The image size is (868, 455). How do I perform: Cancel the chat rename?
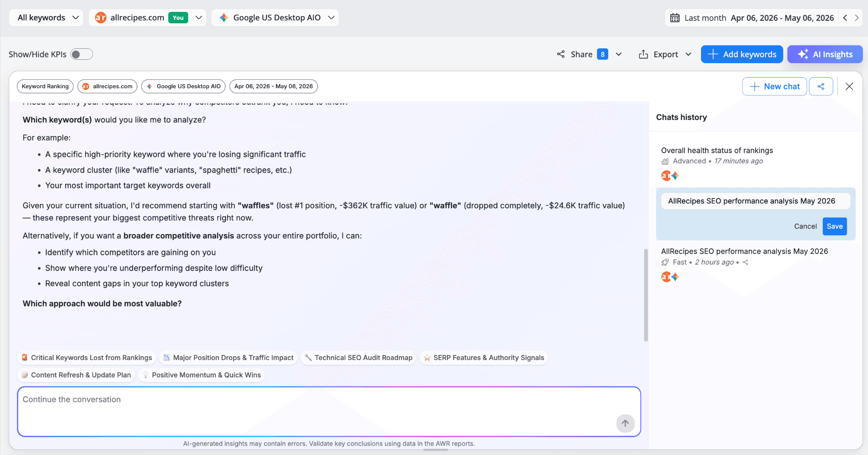point(805,226)
